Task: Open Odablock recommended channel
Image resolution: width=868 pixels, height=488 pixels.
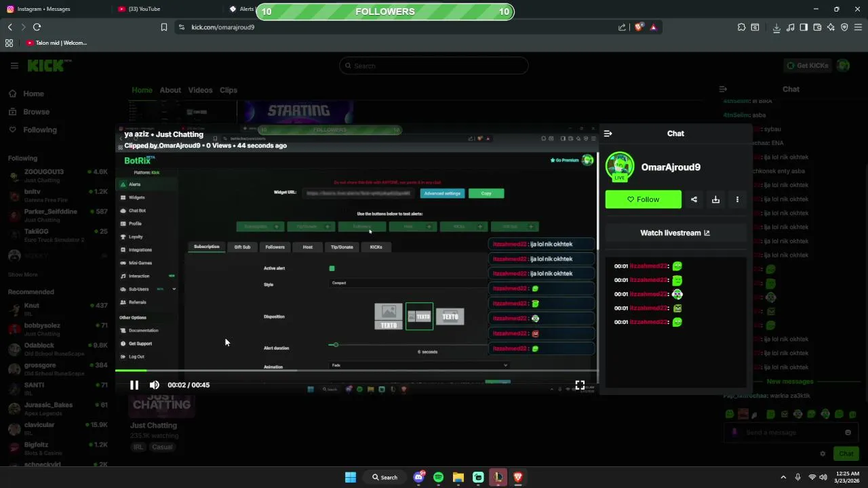Action: tap(58, 349)
